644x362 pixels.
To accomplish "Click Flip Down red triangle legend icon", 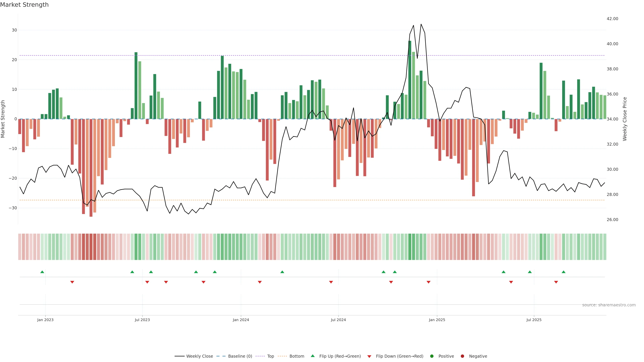I will 369,356.
